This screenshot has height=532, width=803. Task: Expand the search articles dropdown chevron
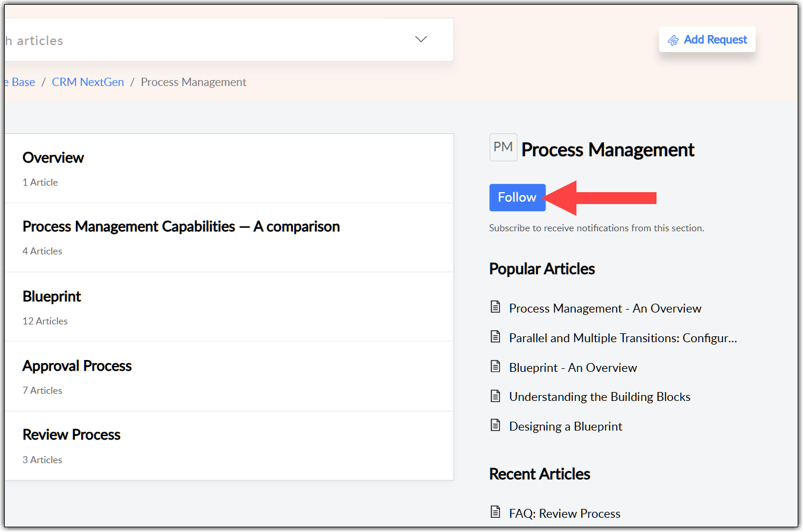click(x=421, y=39)
